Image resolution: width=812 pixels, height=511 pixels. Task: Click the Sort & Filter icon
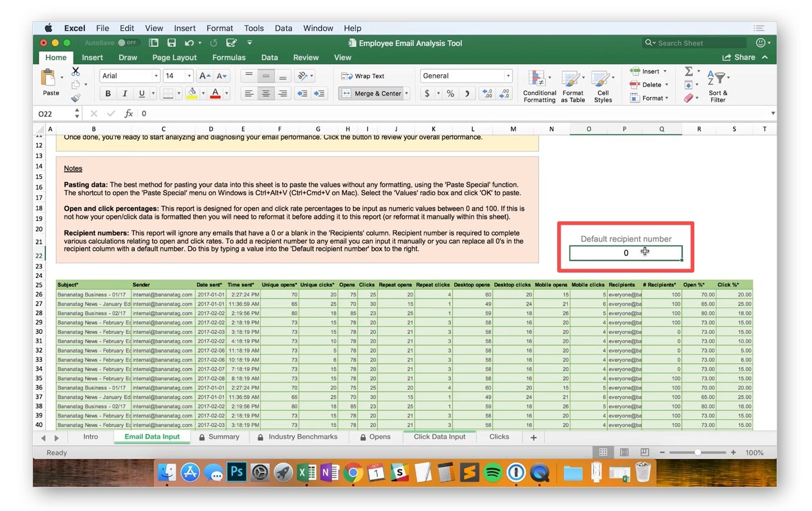point(718,86)
